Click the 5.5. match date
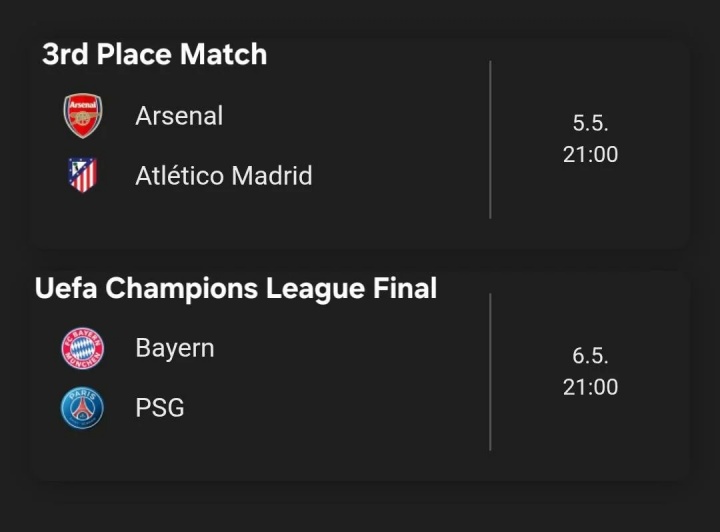This screenshot has width=720, height=532. tap(590, 123)
